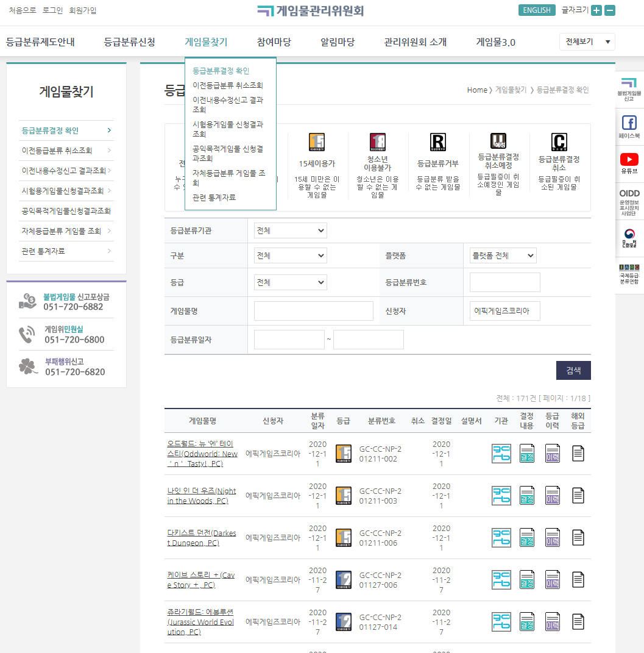This screenshot has width=644, height=653.
Task: Click 12 rating icon in Cave Story row
Action: (x=343, y=580)
